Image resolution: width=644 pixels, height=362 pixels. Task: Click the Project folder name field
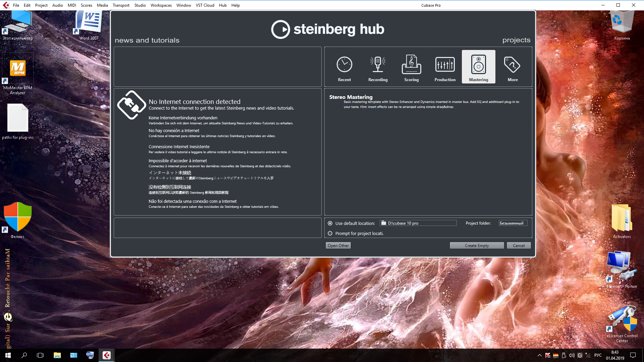click(x=513, y=223)
